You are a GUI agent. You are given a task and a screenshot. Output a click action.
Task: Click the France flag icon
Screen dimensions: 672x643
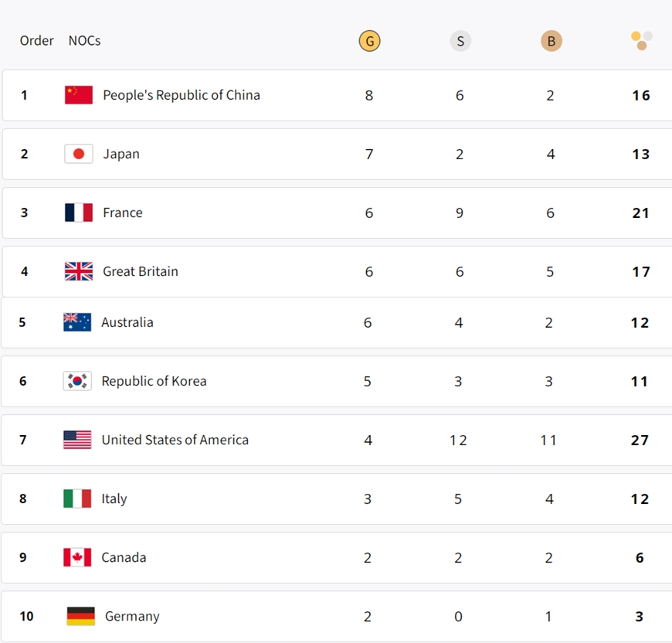coord(79,213)
